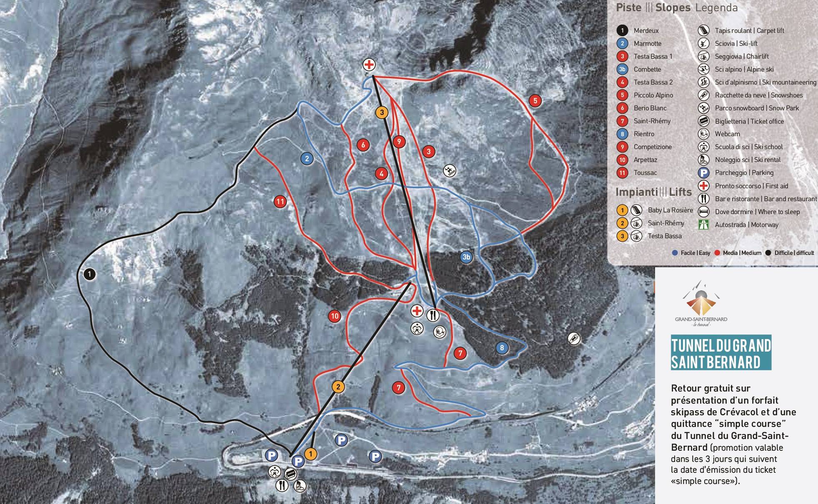Click the Impianti Lifts heading in the legend

point(653,192)
